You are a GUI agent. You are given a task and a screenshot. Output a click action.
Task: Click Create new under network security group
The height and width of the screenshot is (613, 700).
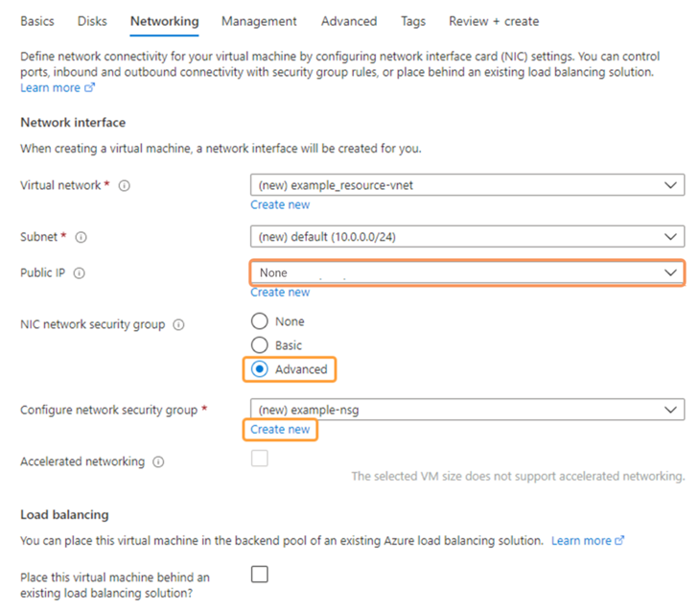tap(280, 430)
